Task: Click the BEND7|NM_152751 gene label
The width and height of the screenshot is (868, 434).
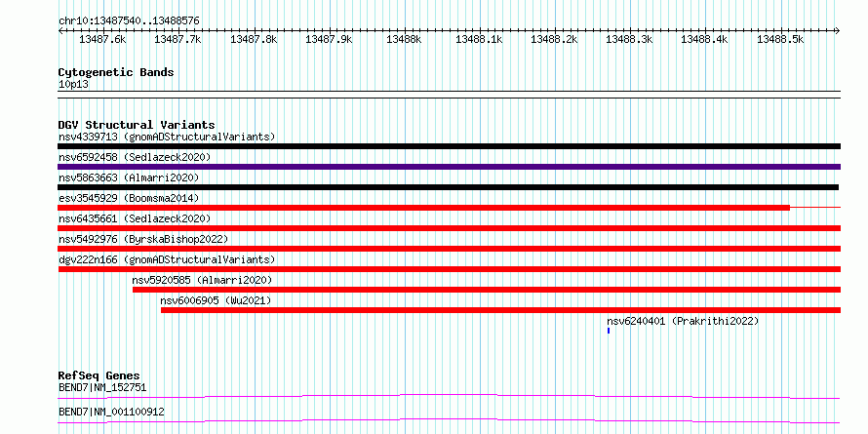Action: coord(102,387)
